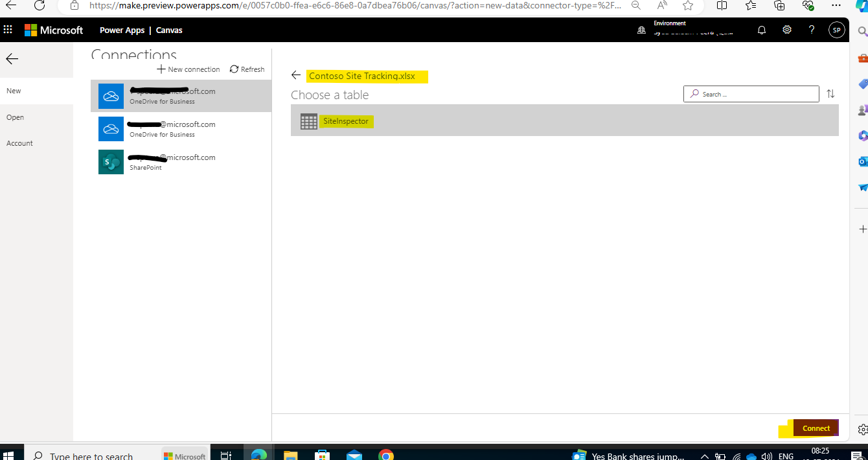Open Chrome from the taskbar

(x=386, y=455)
